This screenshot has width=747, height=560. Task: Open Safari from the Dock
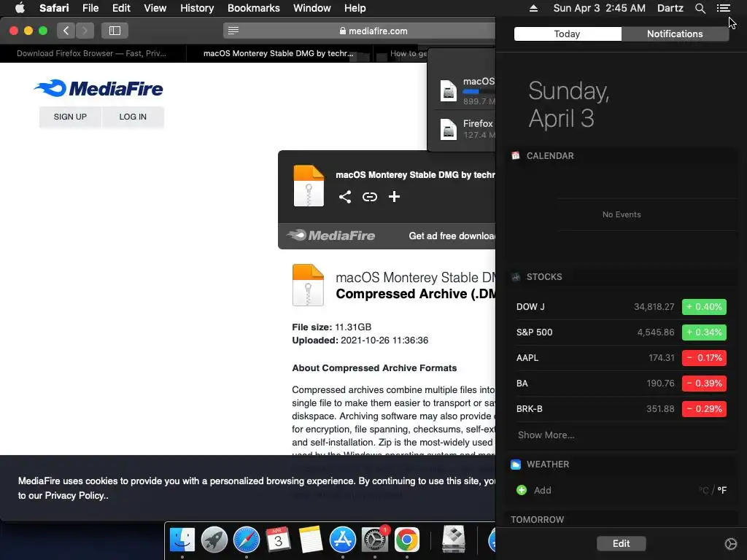click(x=247, y=540)
